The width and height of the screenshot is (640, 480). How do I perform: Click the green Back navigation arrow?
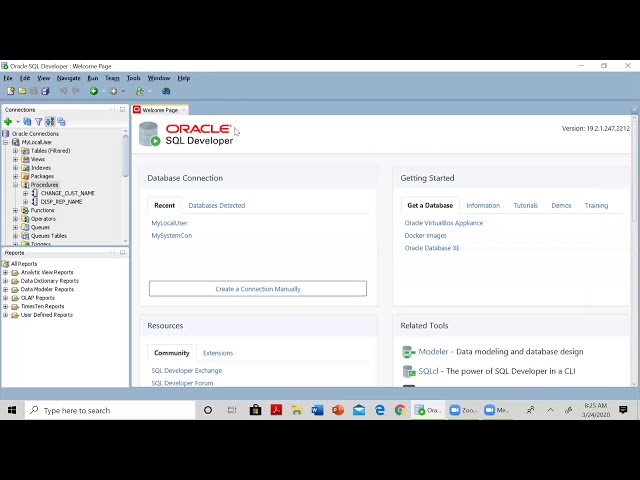(x=94, y=91)
